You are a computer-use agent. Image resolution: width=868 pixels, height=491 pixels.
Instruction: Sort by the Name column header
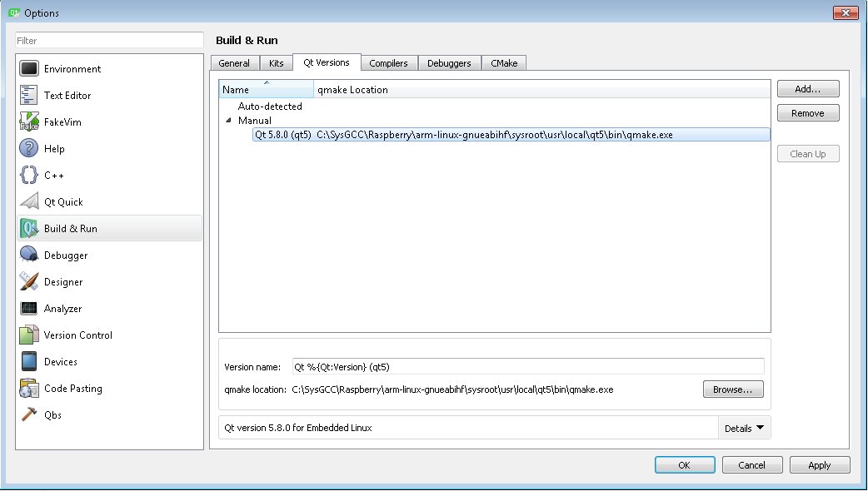267,89
